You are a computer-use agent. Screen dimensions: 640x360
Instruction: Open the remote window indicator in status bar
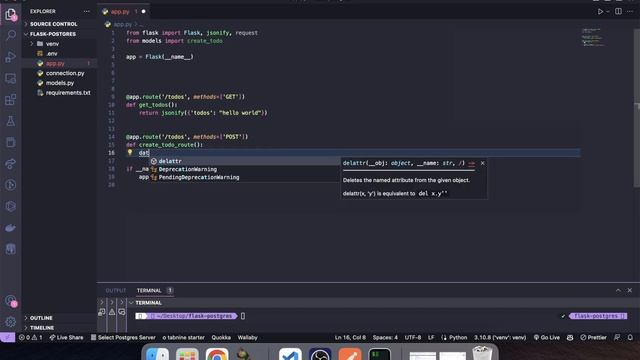7,338
